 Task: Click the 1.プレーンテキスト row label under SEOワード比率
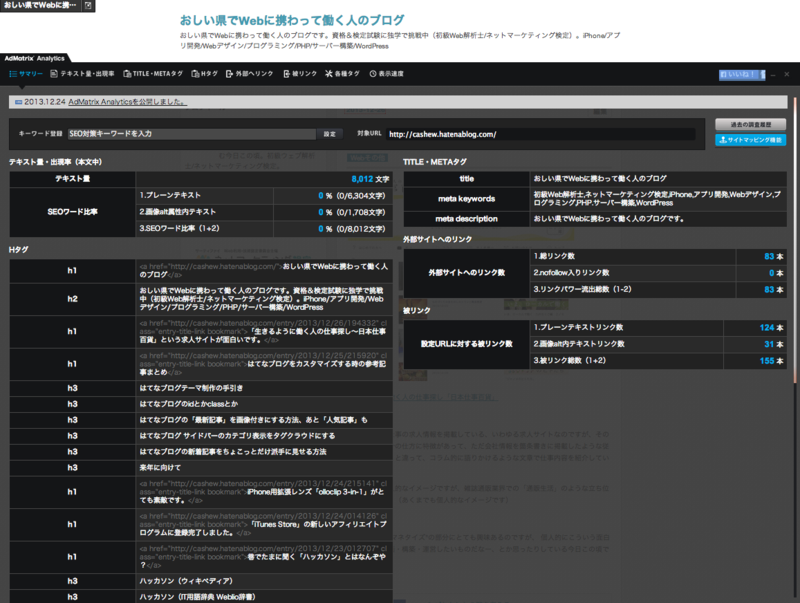click(170, 195)
